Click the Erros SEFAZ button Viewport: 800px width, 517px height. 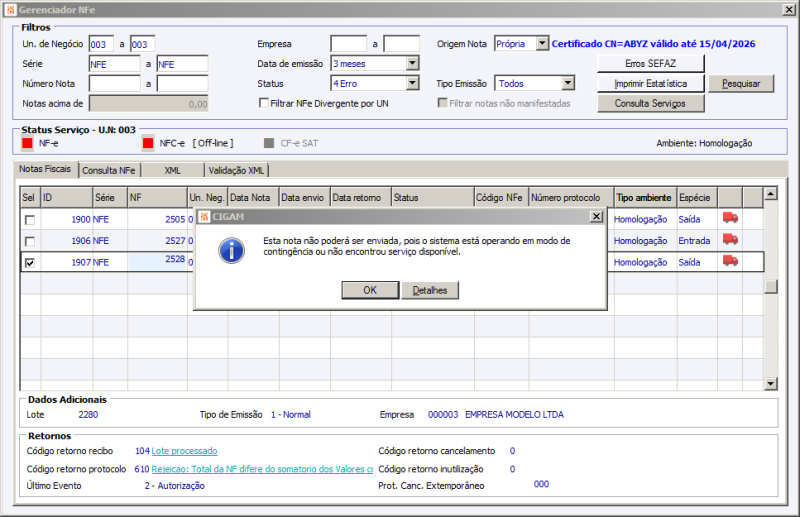651,63
